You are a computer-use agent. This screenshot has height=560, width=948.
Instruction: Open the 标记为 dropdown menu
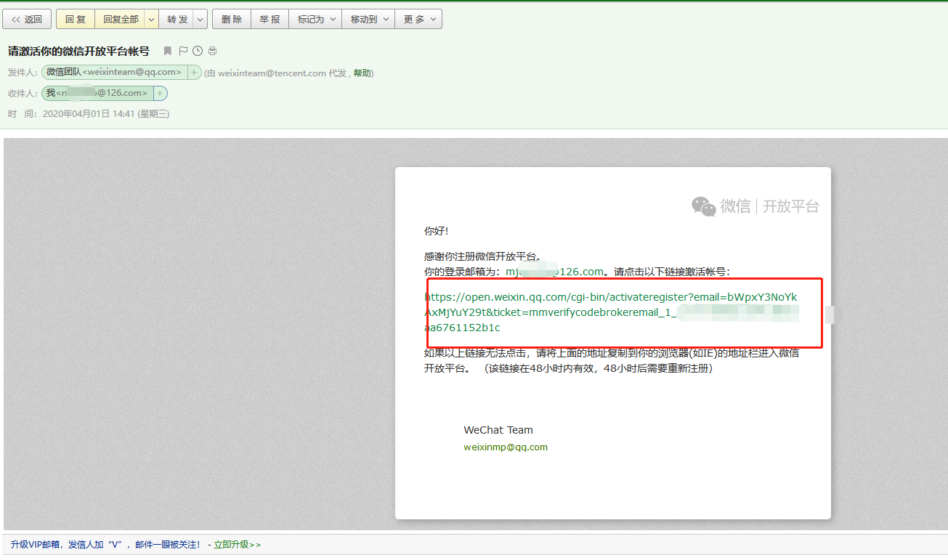315,20
